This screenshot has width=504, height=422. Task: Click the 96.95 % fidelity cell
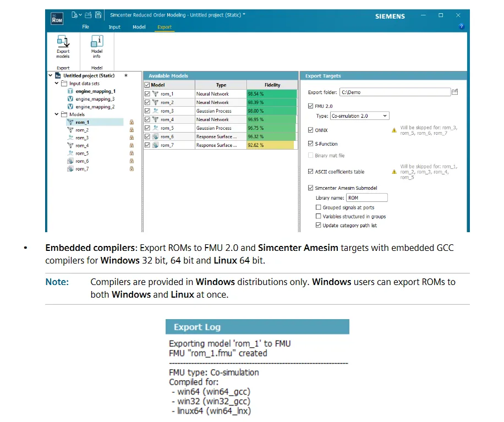pos(272,119)
